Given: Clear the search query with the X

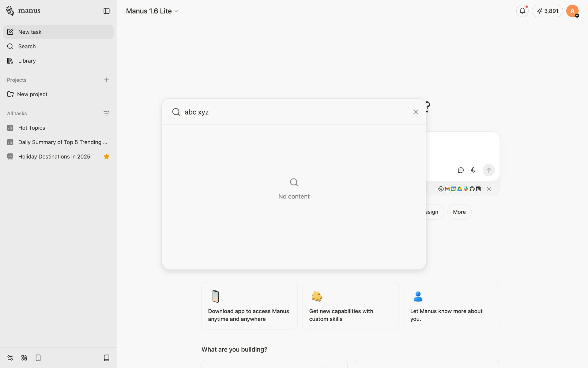Looking at the screenshot, I should 416,112.
